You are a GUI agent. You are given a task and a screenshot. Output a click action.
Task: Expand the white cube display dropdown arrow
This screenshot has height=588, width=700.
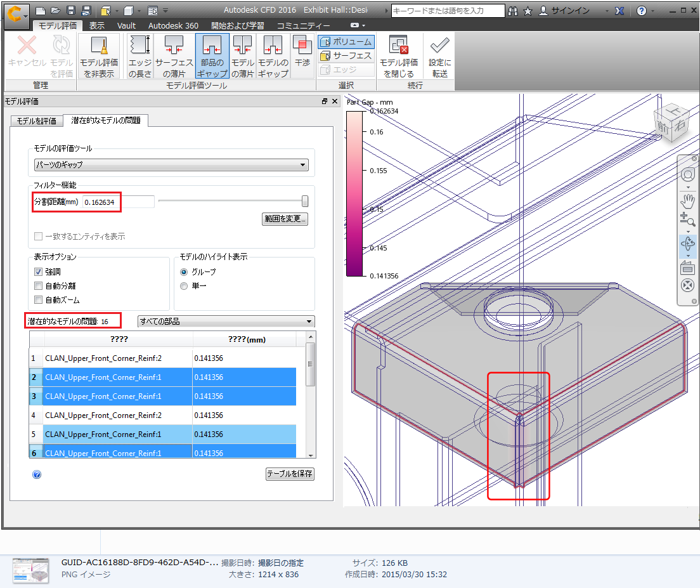click(x=139, y=11)
